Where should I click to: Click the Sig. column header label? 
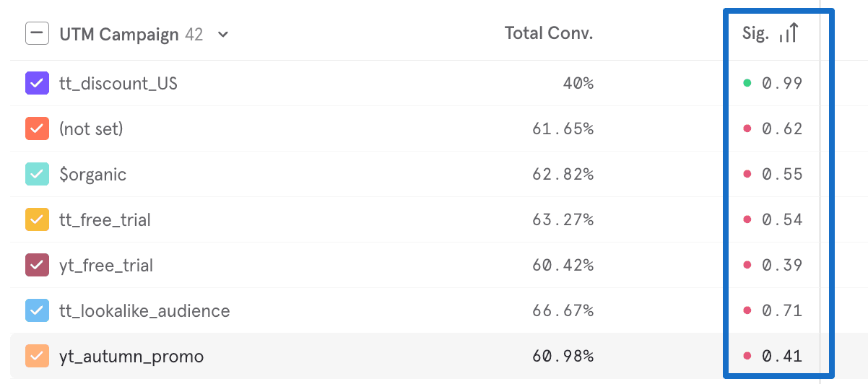click(x=755, y=33)
